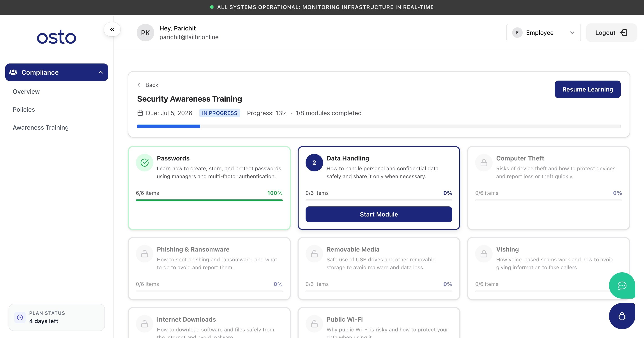Click the Internet Downloads lock icon
644x338 pixels.
point(145,324)
